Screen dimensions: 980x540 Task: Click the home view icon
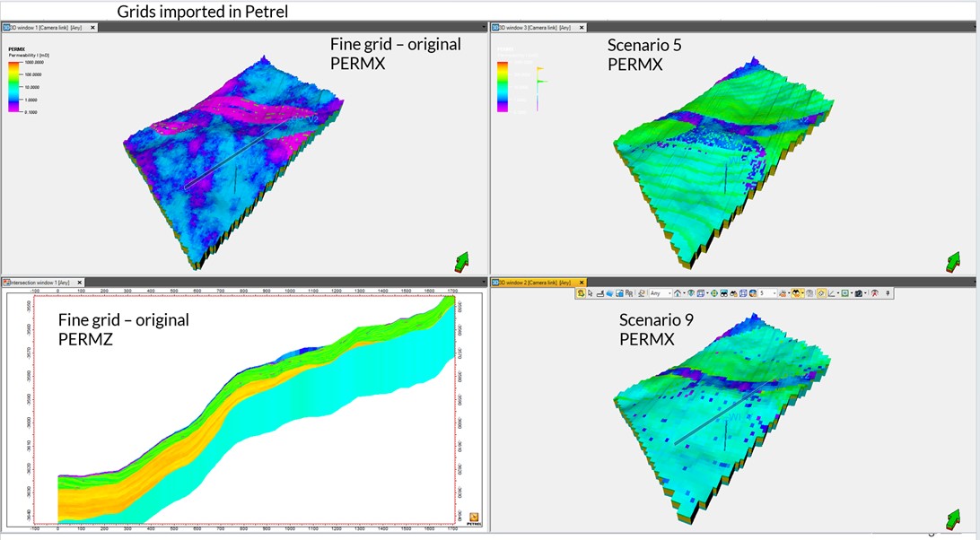[678, 293]
